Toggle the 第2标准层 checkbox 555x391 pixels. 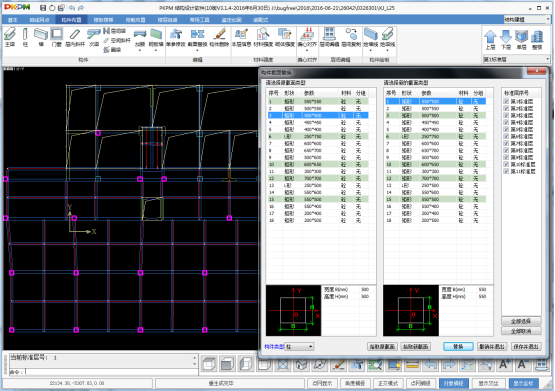tap(506, 109)
